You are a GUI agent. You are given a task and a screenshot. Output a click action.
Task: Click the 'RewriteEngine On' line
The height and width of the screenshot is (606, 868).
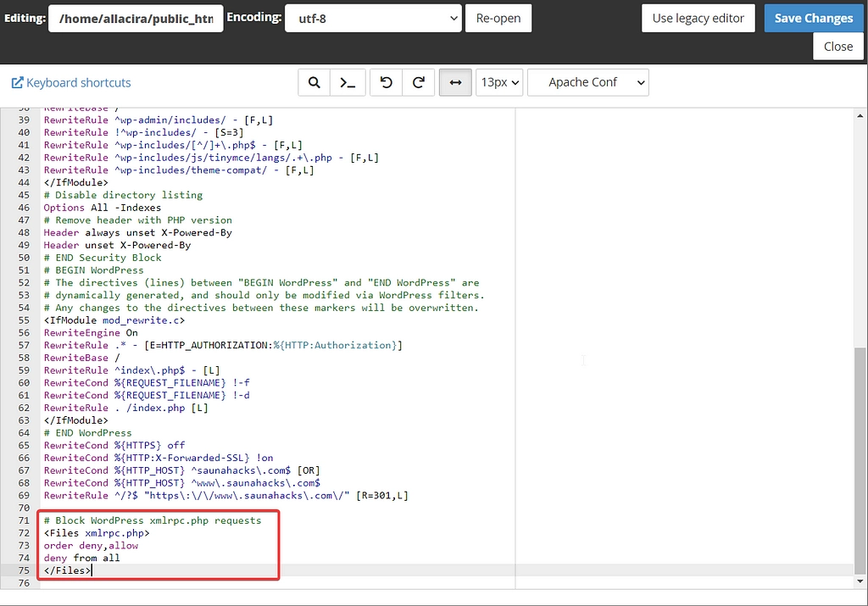pos(91,332)
